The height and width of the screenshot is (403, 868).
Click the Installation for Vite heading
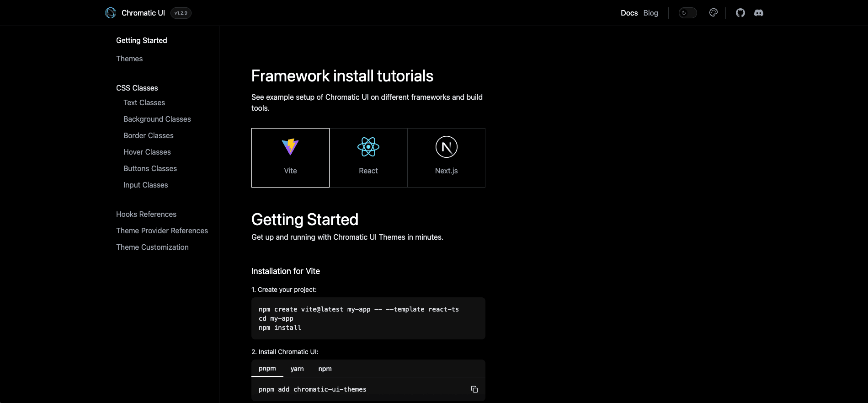click(286, 271)
